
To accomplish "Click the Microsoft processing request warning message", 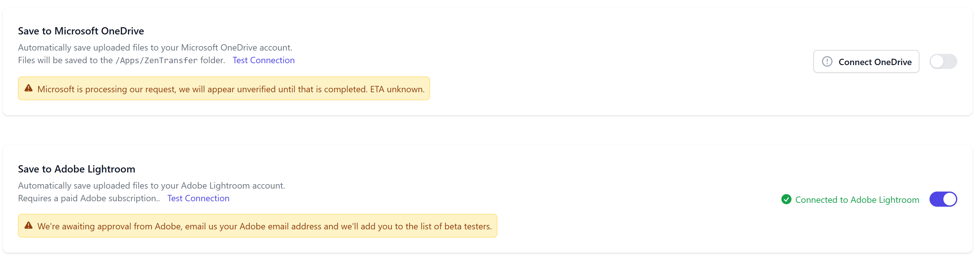I will click(230, 89).
